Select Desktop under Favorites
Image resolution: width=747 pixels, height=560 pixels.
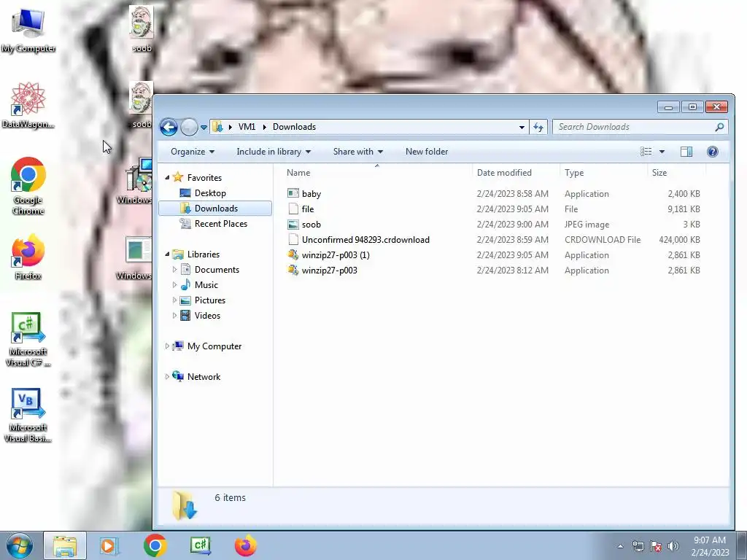pyautogui.click(x=210, y=192)
